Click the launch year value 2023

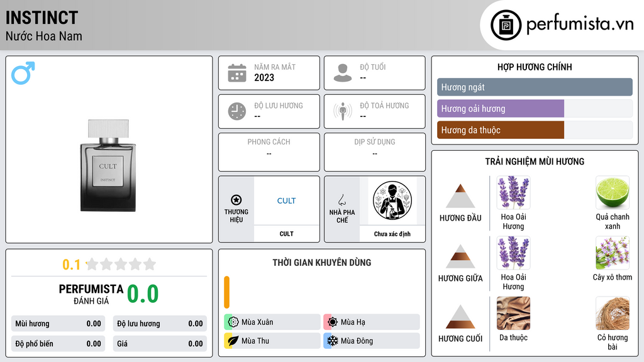tap(264, 77)
